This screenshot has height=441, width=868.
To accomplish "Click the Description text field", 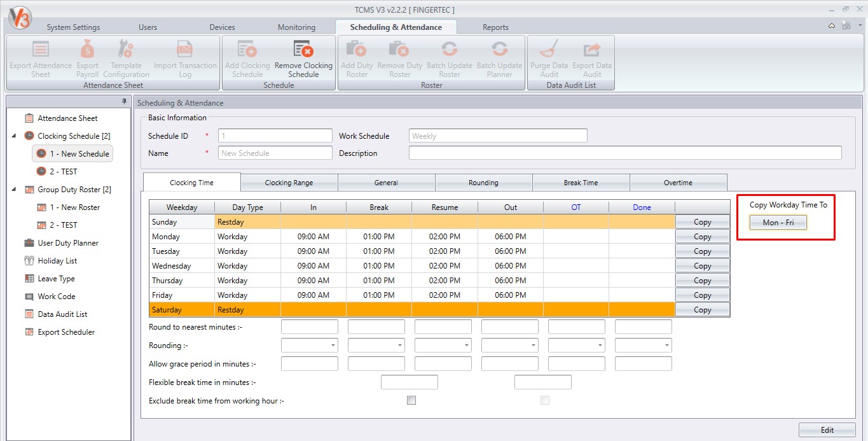I will click(625, 153).
